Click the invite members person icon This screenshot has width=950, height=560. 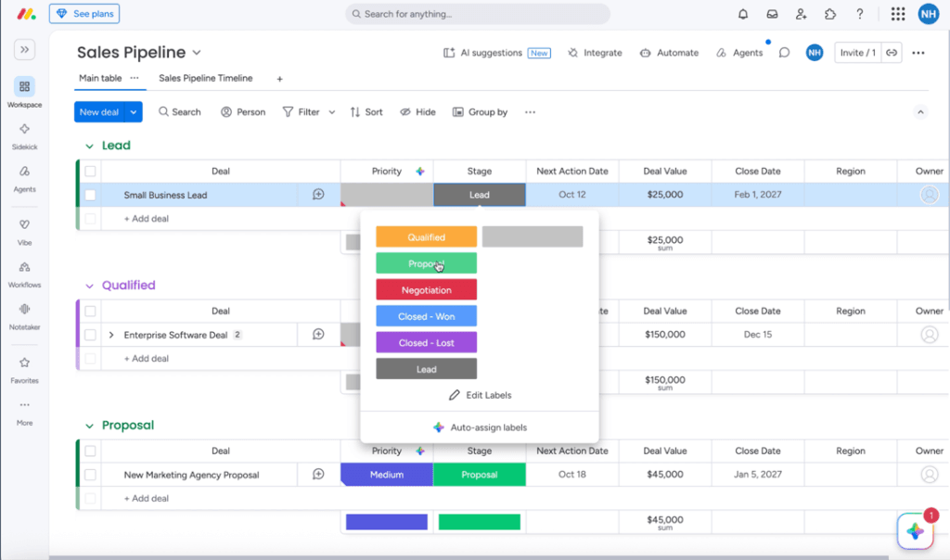[801, 14]
